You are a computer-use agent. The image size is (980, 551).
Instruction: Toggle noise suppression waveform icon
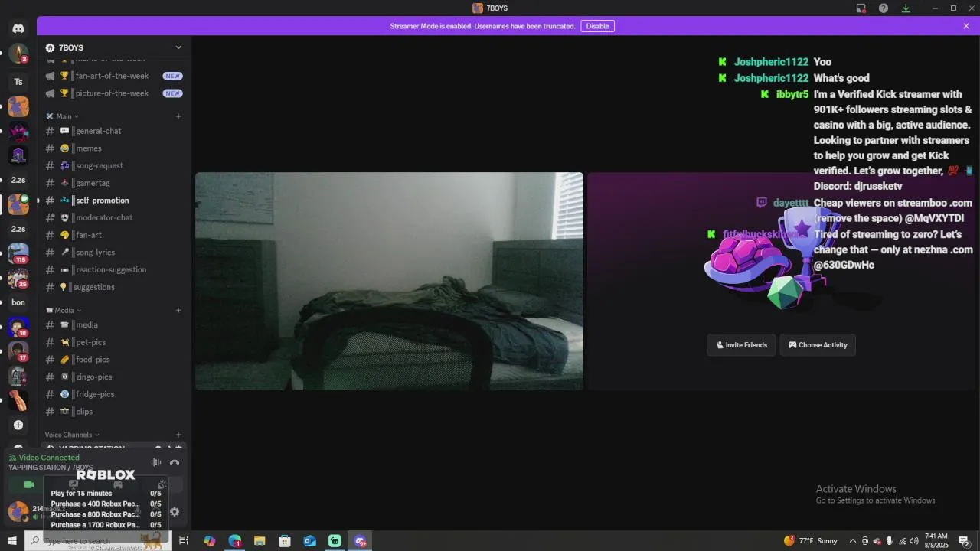[x=156, y=462]
